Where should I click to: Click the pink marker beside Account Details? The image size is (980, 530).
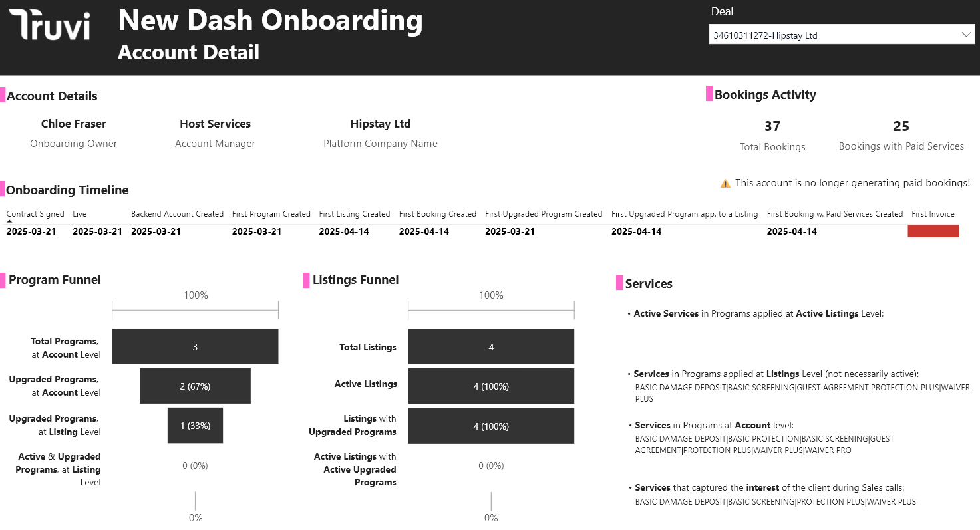(3, 95)
